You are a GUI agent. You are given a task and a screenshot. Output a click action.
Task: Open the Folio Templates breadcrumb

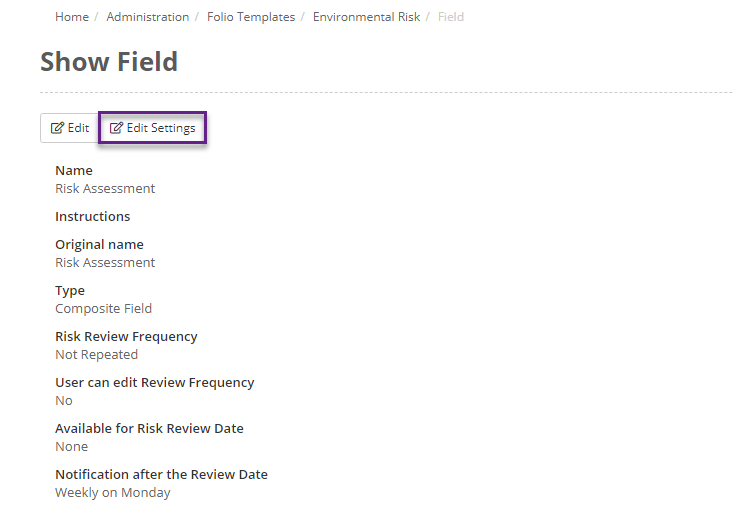click(251, 17)
